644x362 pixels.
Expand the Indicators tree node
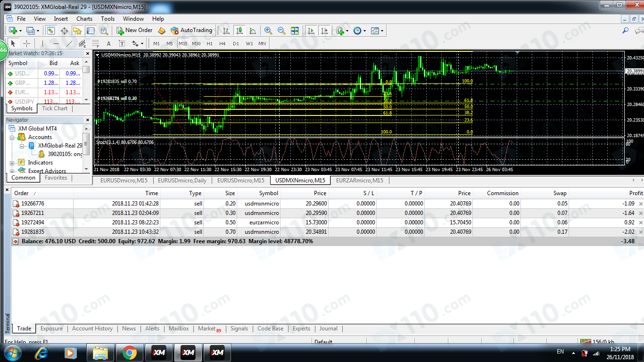(11, 163)
